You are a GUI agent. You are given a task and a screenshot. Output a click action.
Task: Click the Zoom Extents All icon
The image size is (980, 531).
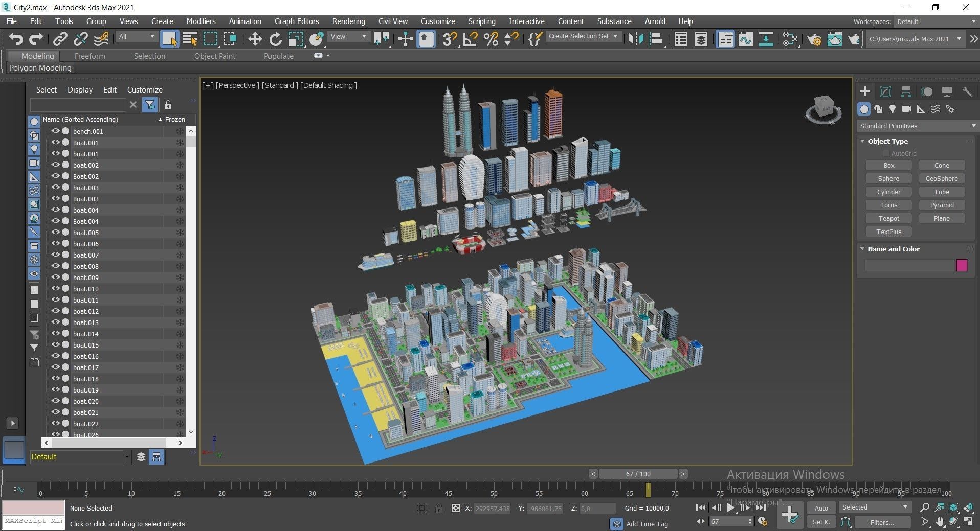tap(968, 507)
